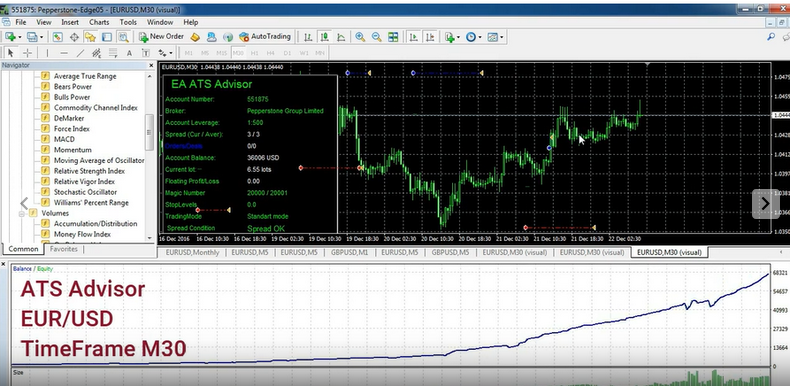Select the Fibonacci Retracement tool
Viewport: 790px width, 386px height.
113,52
